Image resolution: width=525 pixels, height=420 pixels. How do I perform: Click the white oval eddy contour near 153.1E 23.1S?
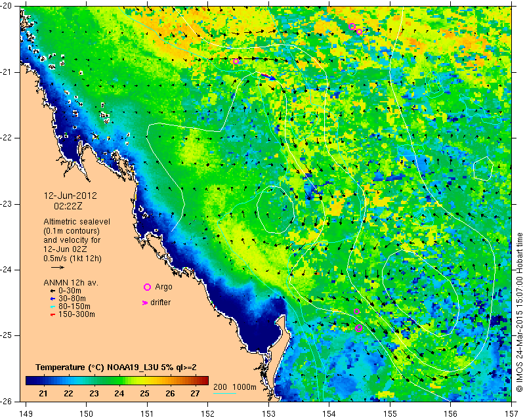click(275, 209)
